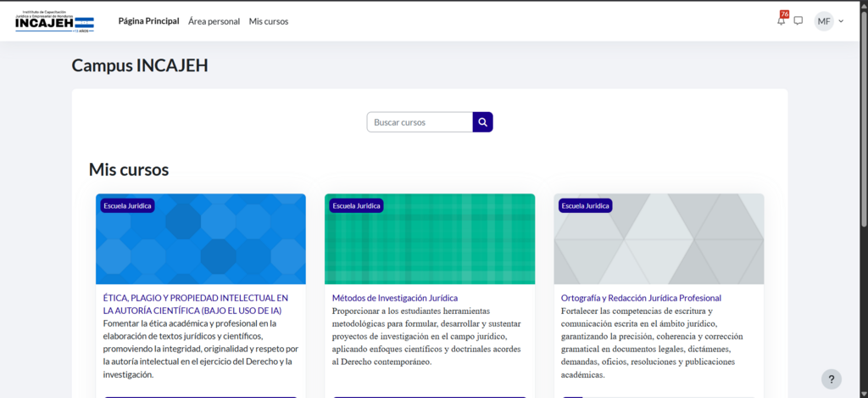
Task: Click the round question mark help button
Action: tap(831, 379)
